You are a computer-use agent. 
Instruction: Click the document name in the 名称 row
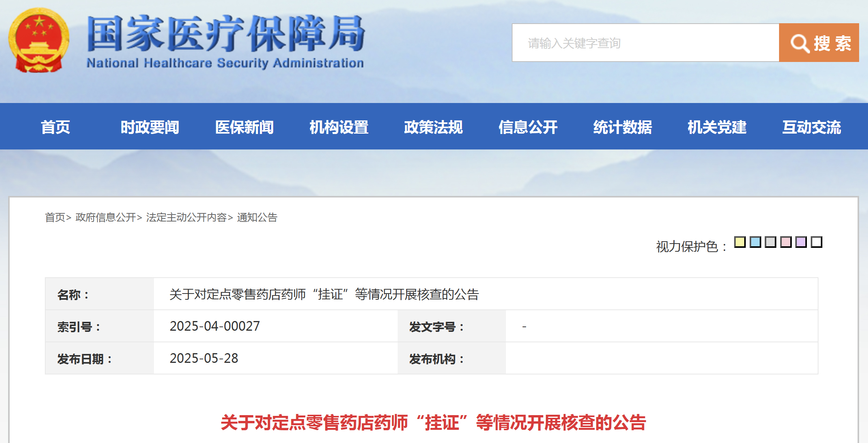[x=324, y=294]
